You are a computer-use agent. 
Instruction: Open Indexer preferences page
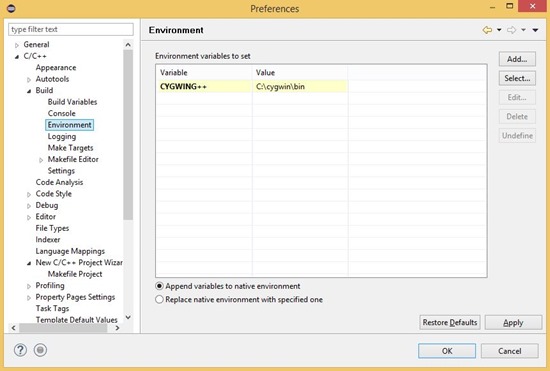48,240
